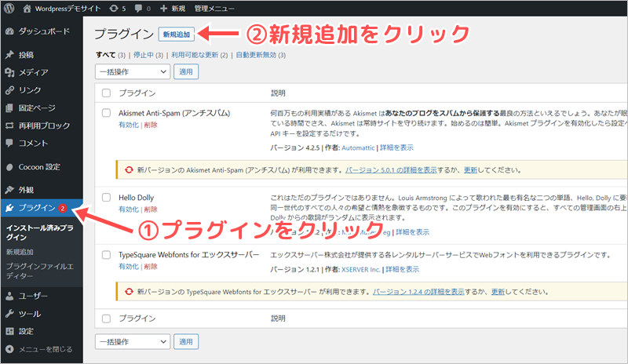Click the 新規追加 button beside the page title

tap(178, 34)
